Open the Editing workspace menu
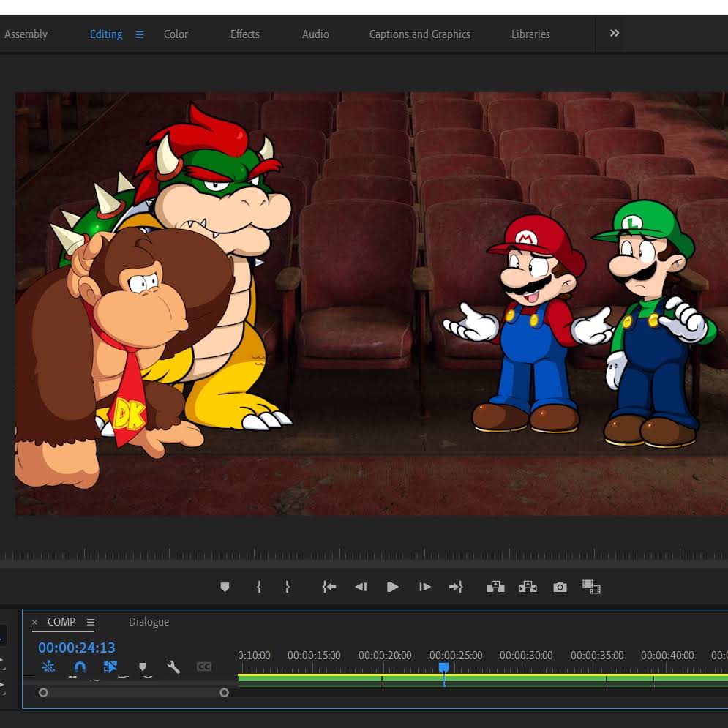 (140, 34)
